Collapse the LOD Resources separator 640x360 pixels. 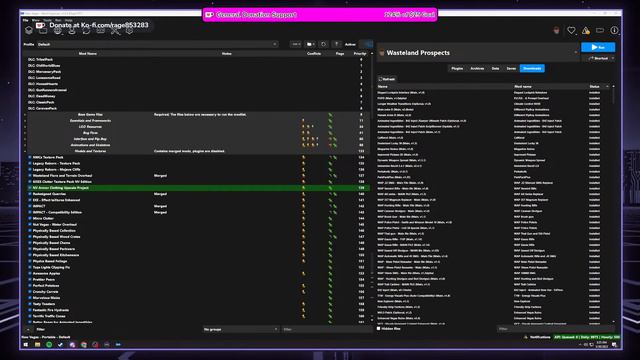pyautogui.click(x=25, y=127)
